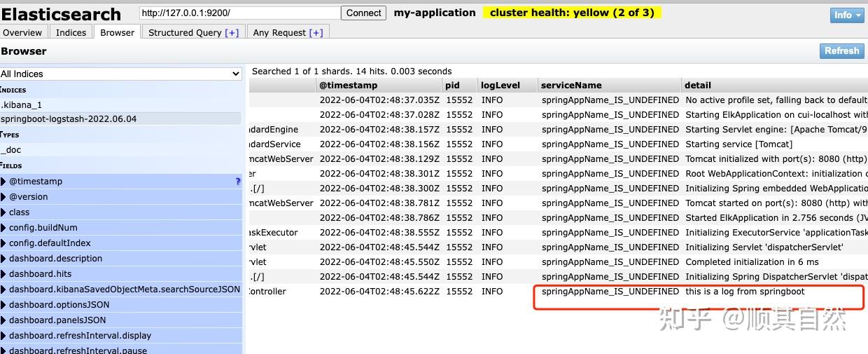Image resolution: width=868 pixels, height=354 pixels.
Task: Click the my-application cluster name
Action: point(435,13)
